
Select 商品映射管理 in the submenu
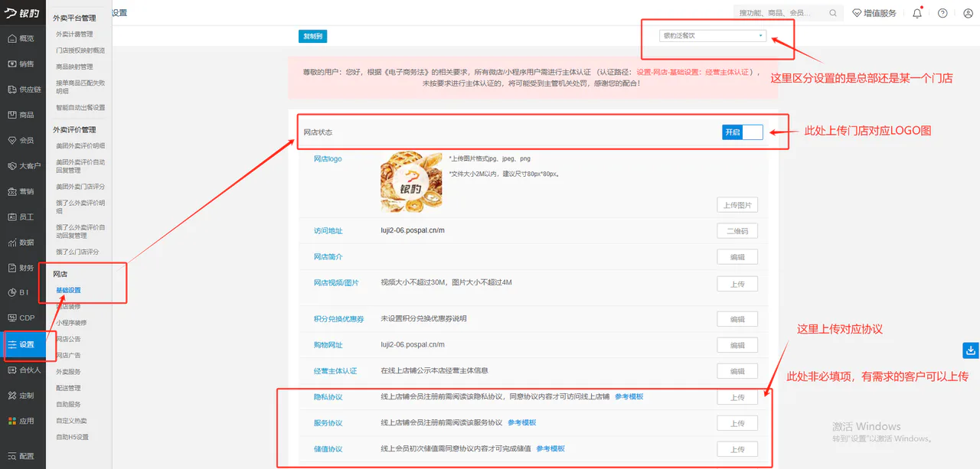pyautogui.click(x=74, y=67)
